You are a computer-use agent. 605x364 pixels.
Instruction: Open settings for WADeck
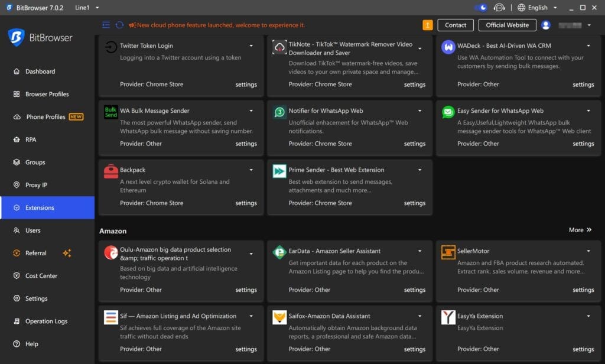[583, 84]
